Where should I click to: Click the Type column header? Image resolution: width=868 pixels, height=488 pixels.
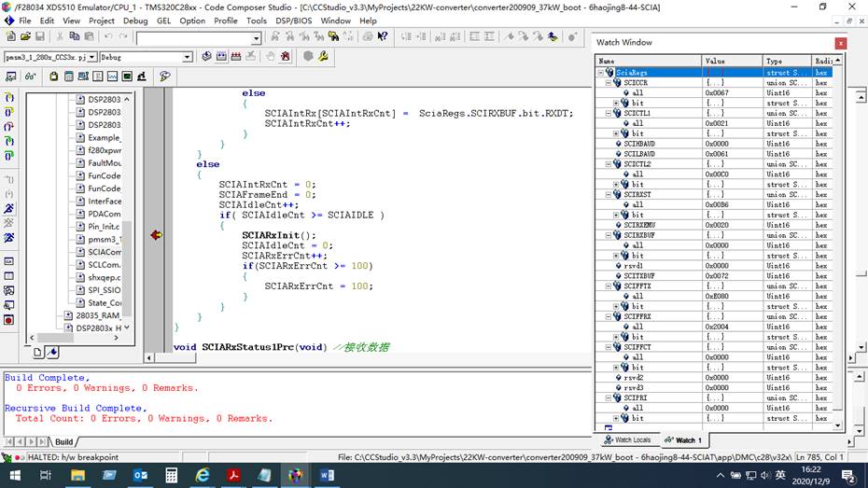787,61
